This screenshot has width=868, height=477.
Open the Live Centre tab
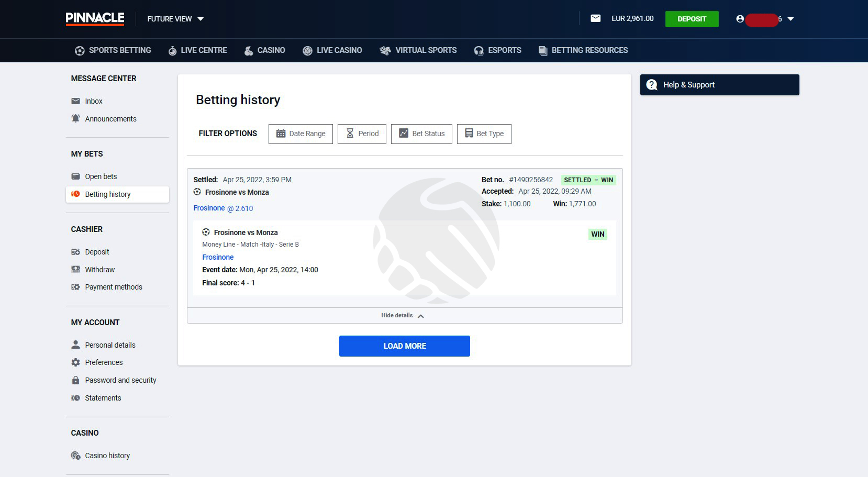pos(197,50)
